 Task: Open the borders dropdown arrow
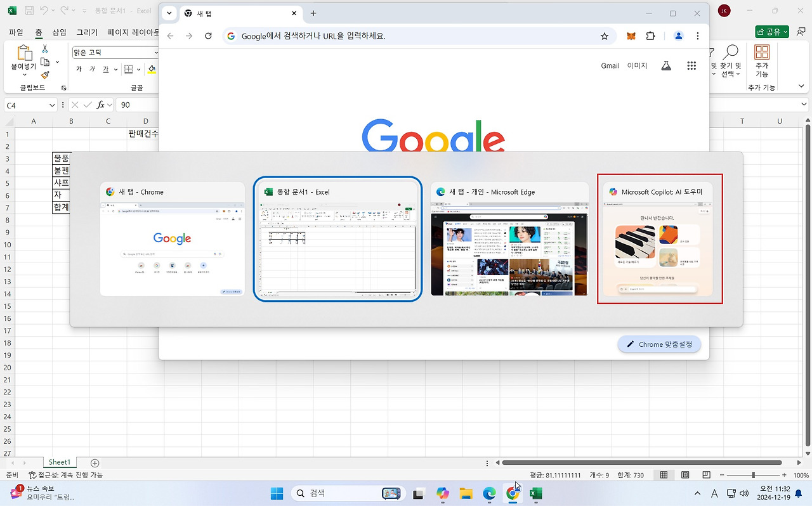pos(138,69)
